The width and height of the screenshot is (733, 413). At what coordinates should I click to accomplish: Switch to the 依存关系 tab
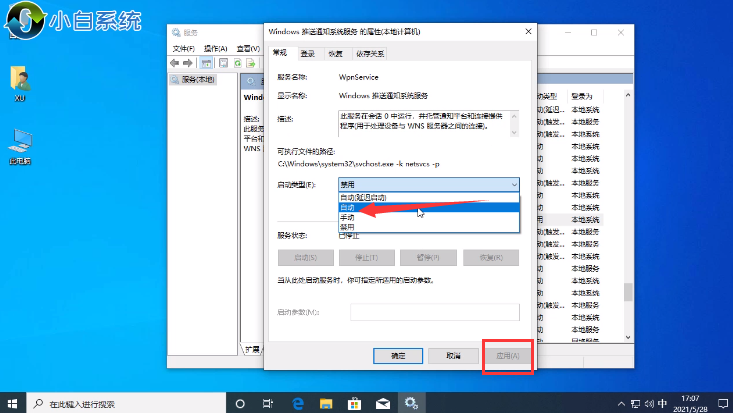pyautogui.click(x=370, y=54)
